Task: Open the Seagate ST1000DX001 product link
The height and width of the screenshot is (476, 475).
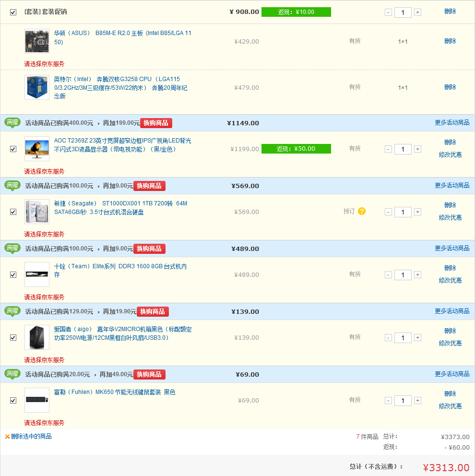Action: point(120,208)
